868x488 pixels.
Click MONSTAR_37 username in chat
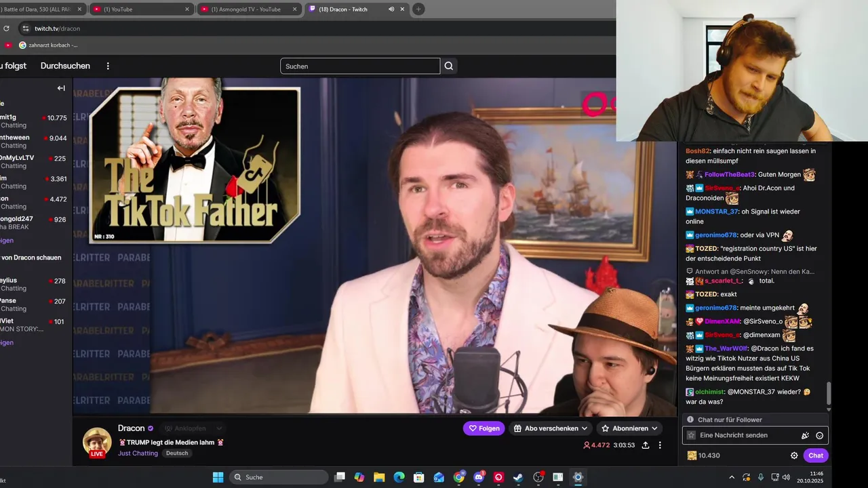(x=716, y=211)
